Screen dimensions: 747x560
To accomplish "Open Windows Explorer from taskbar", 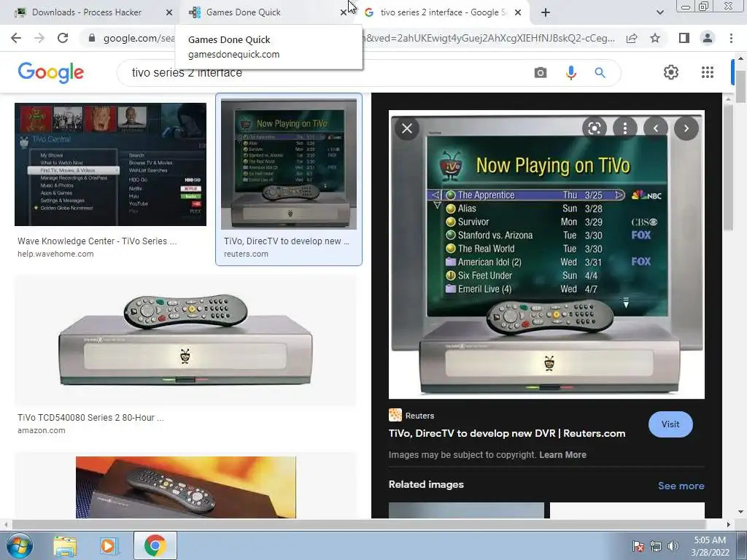I will 65,545.
